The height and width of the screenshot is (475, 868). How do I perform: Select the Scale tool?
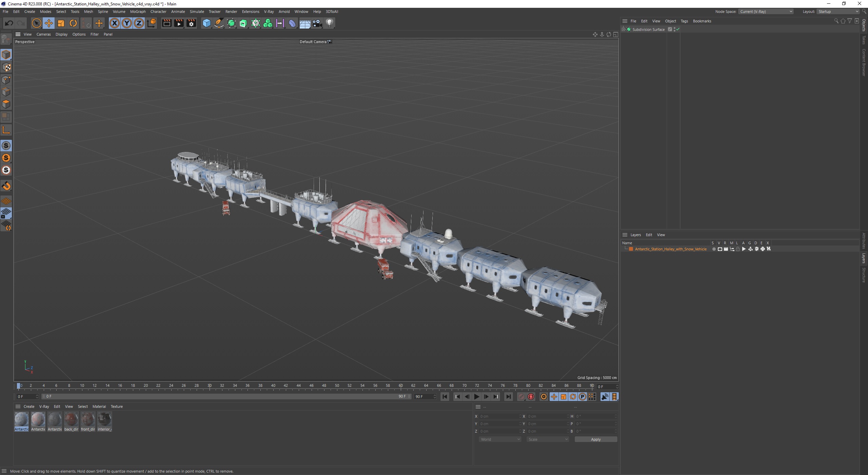point(61,23)
